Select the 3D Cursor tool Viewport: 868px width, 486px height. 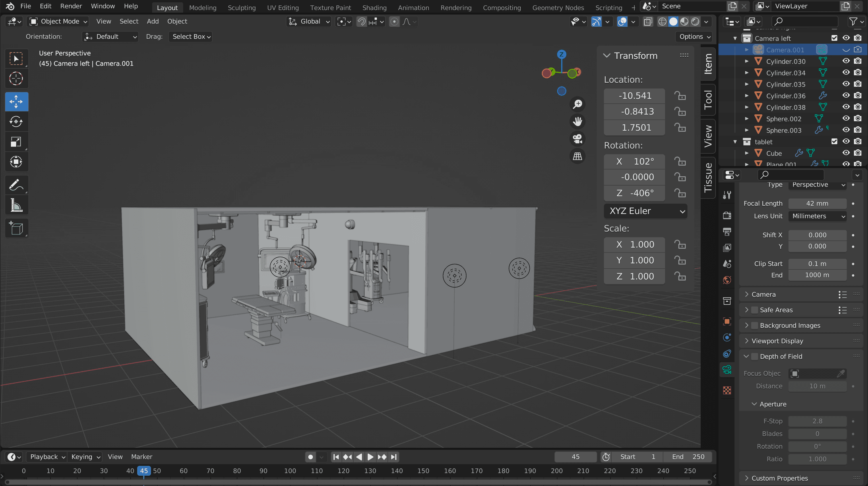(x=16, y=79)
